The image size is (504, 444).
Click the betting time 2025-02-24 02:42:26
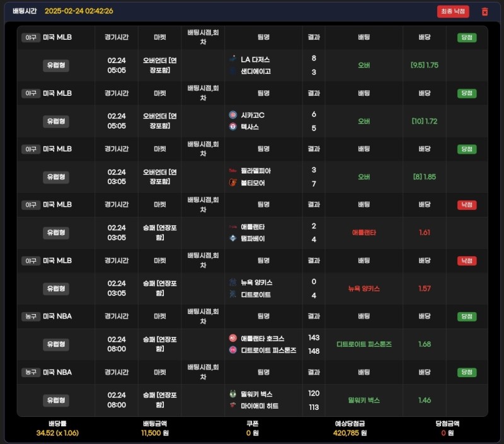coord(79,11)
